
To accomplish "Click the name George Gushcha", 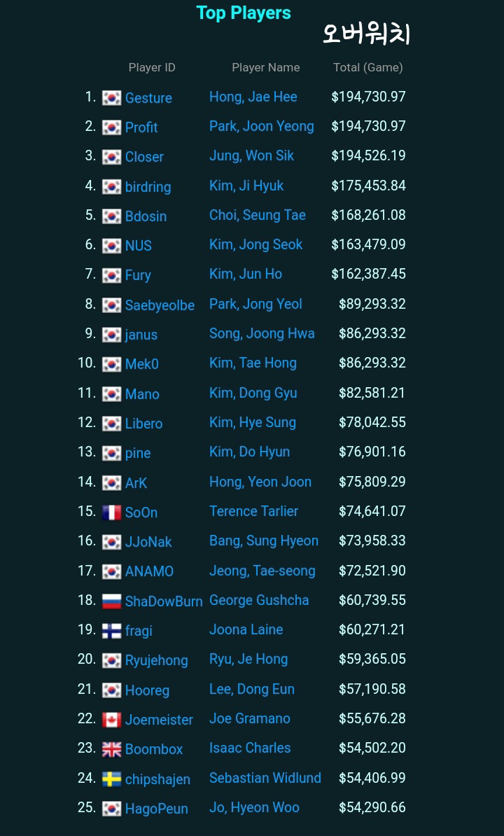I will pyautogui.click(x=259, y=600).
